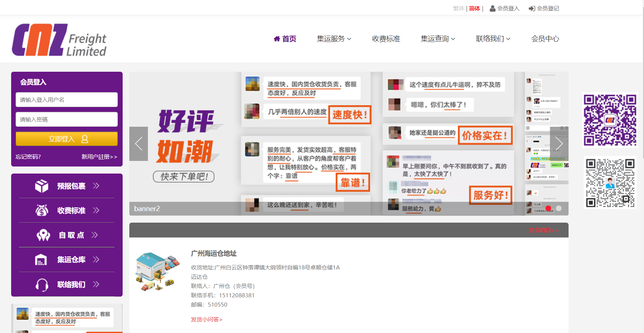644x333 pixels.
Task: Focus the username input field
Action: tap(67, 100)
